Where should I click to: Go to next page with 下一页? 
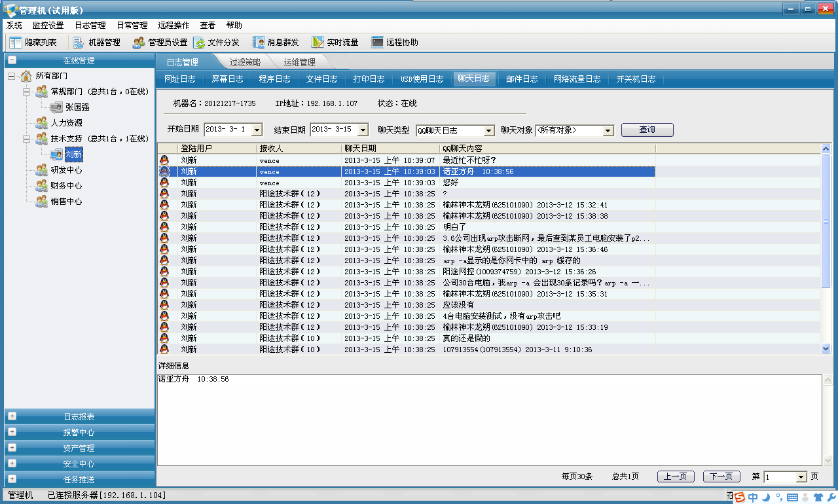(721, 477)
